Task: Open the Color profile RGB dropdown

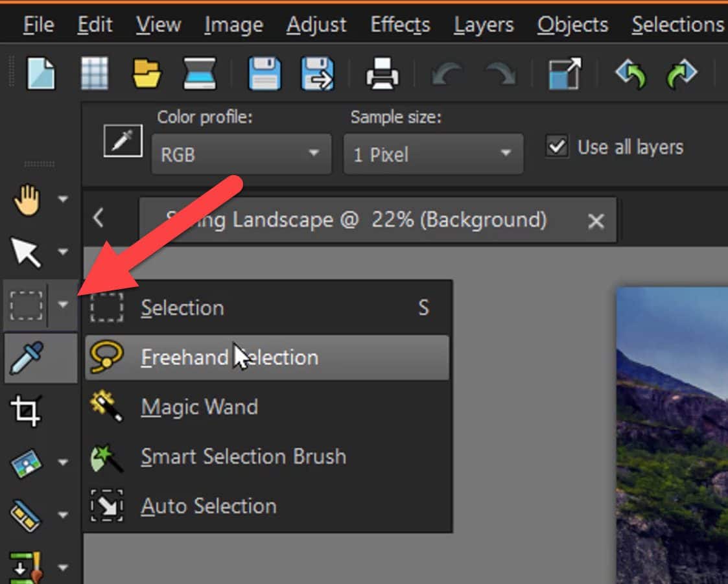Action: pos(241,154)
